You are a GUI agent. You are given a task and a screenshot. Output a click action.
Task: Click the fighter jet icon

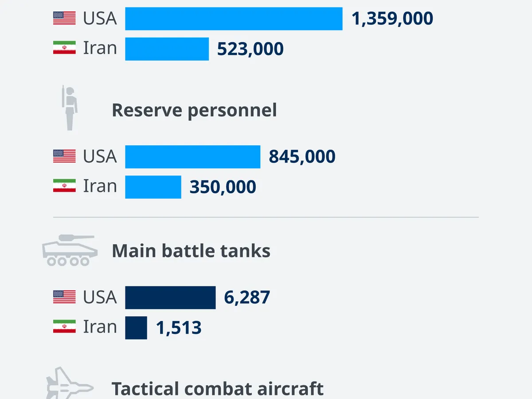[70, 384]
